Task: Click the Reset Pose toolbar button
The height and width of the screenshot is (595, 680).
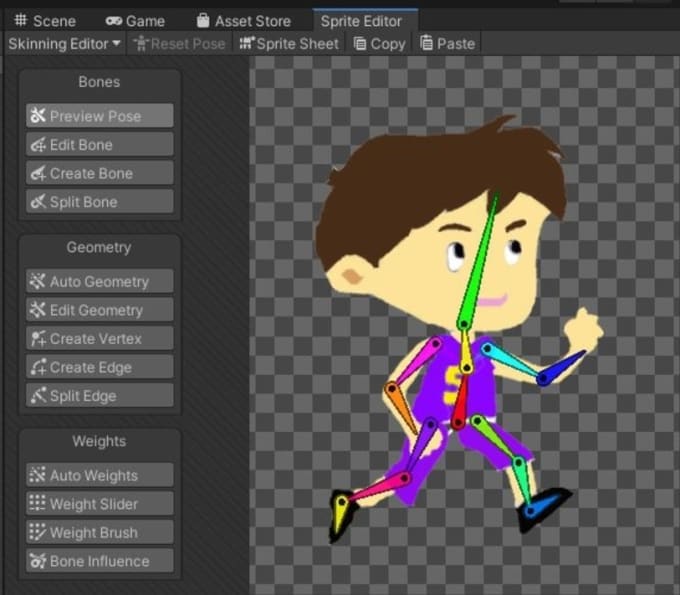Action: [x=180, y=44]
